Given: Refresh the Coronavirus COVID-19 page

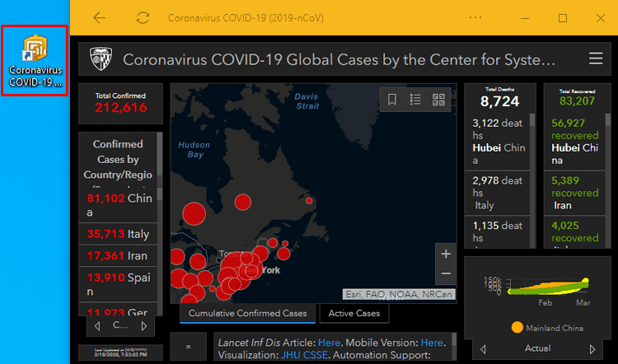Looking at the screenshot, I should pos(143,18).
